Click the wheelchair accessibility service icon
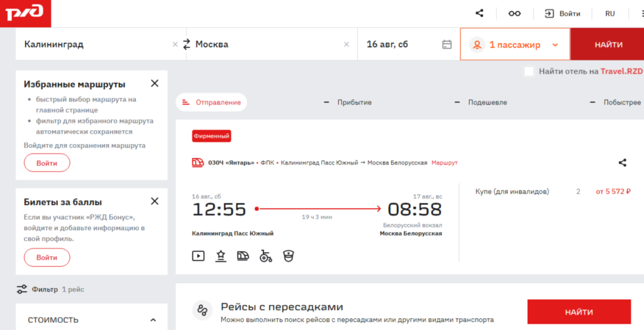Image resolution: width=644 pixels, height=330 pixels. point(266,256)
